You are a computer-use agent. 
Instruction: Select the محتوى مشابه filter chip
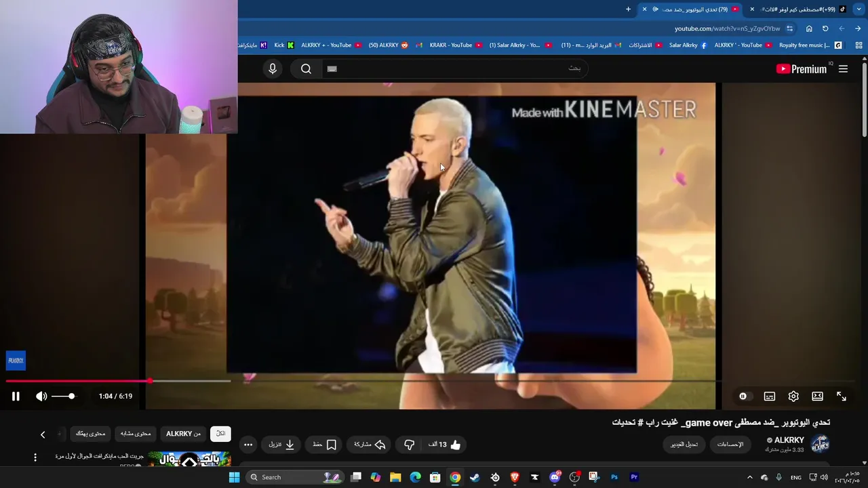(x=136, y=434)
